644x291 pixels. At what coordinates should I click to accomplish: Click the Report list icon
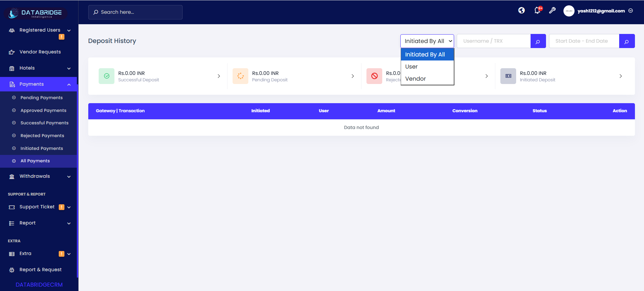tap(12, 223)
